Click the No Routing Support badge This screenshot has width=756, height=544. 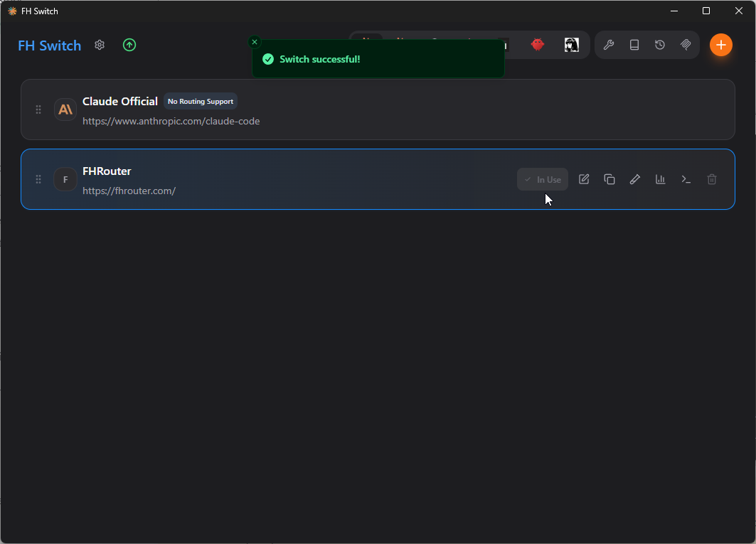click(201, 101)
